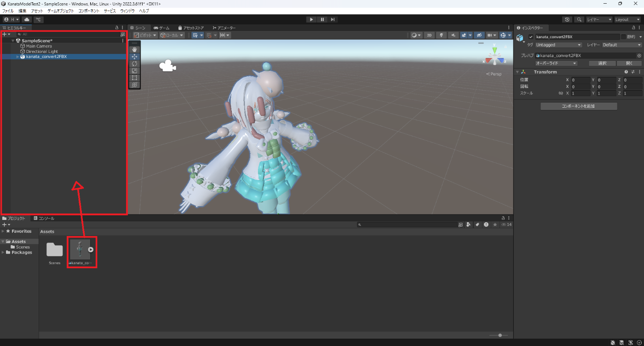Expand the Packages folder
Image resolution: width=644 pixels, height=346 pixels.
tap(3, 252)
